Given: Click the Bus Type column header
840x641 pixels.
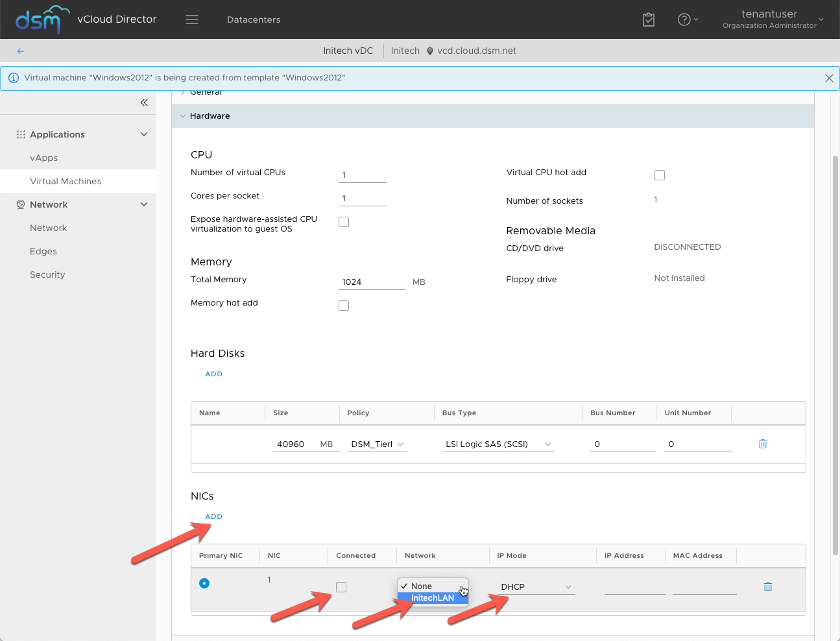Looking at the screenshot, I should (459, 413).
